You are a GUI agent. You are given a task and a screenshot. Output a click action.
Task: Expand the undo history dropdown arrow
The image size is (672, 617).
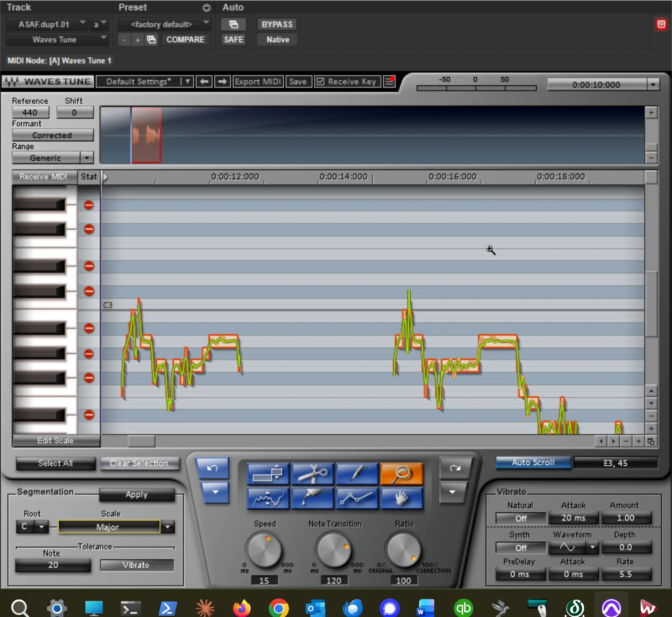click(215, 492)
